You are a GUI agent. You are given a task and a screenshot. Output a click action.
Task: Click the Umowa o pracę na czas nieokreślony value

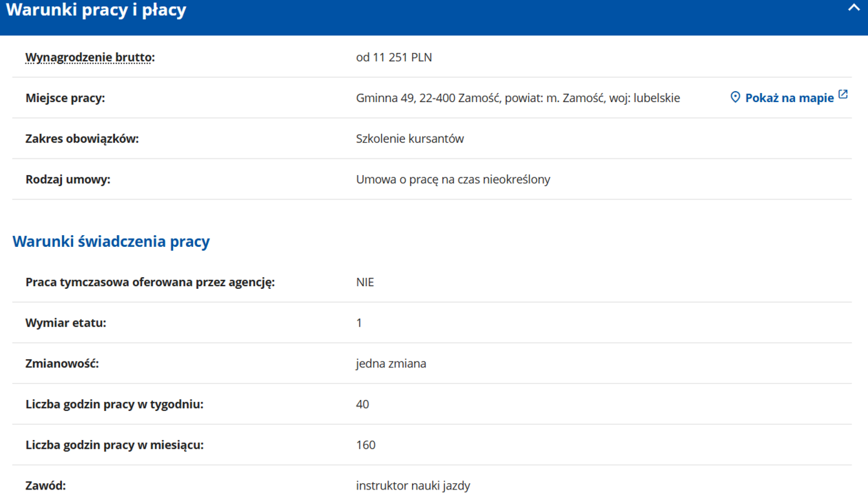tap(453, 179)
